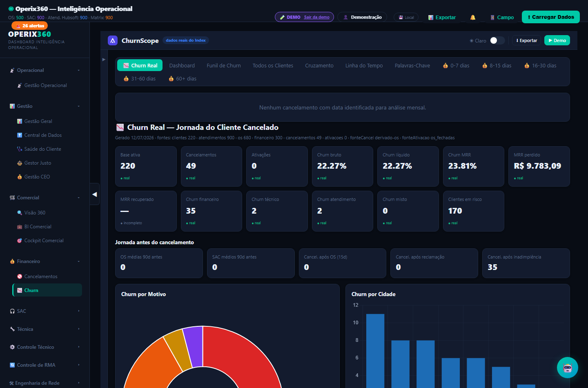Click the Controle de RMA icon
This screenshot has width=588, height=388.
tap(12, 365)
